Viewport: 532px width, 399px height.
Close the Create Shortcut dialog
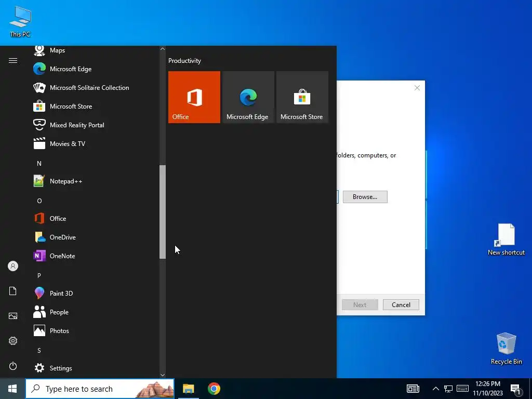[x=417, y=88]
